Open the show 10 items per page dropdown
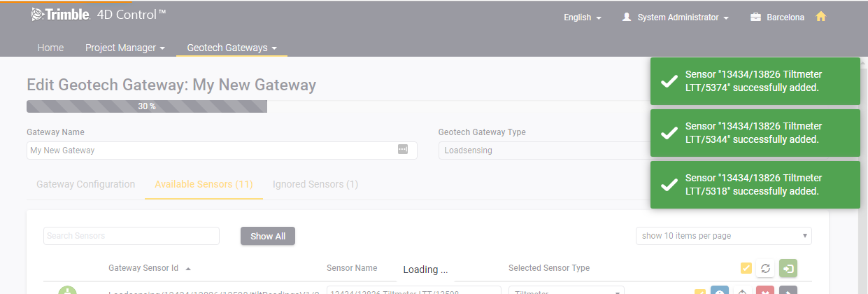The image size is (868, 294). point(724,236)
